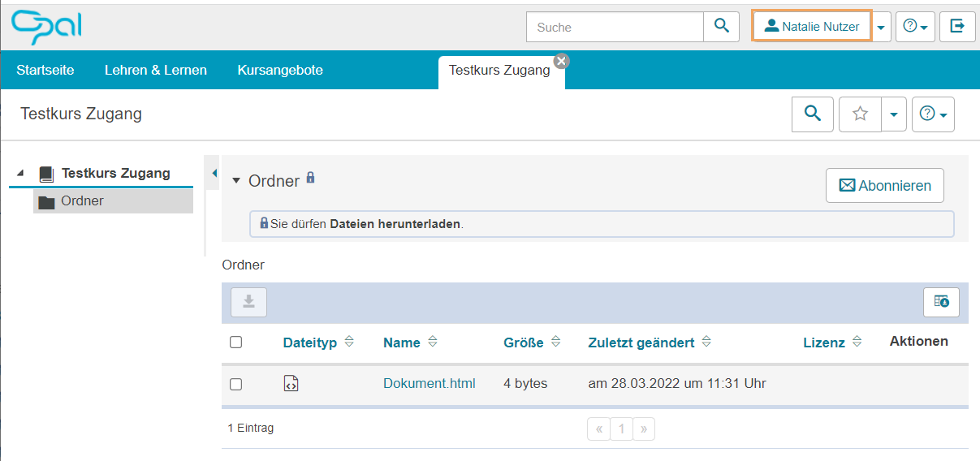The height and width of the screenshot is (461, 980).
Task: Open the help dropdown in top header
Action: (x=915, y=27)
